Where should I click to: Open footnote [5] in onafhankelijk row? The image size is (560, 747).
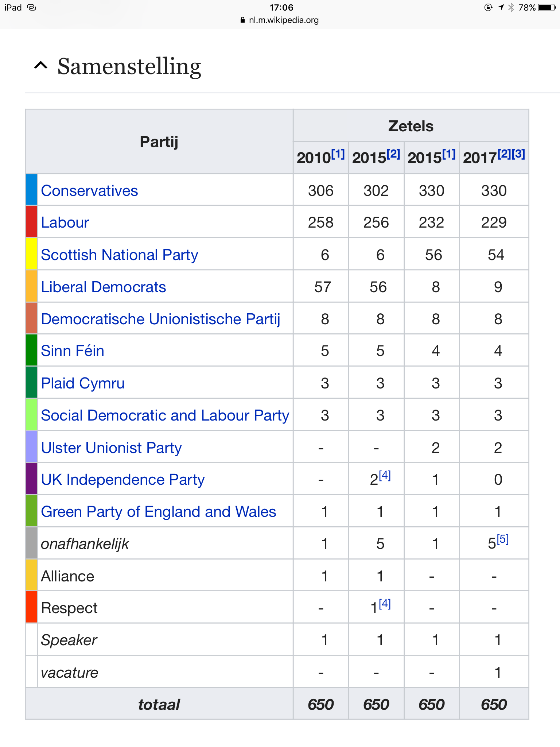(503, 539)
